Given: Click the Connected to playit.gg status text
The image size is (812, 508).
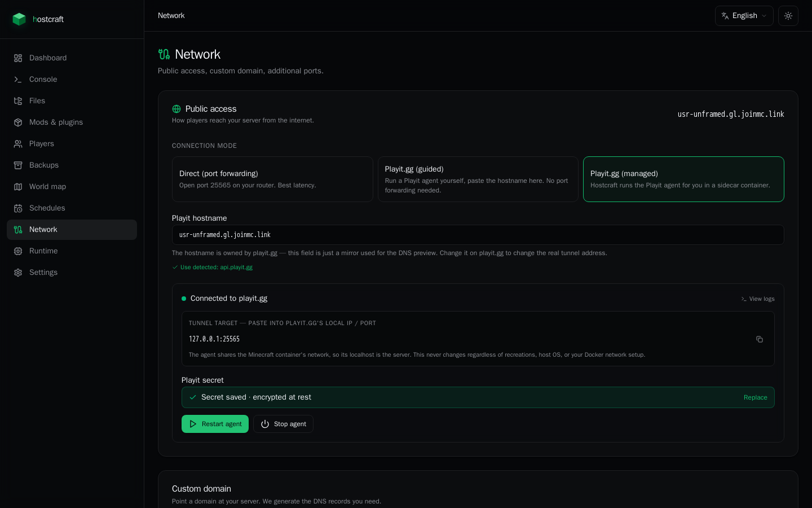Looking at the screenshot, I should coord(229,299).
